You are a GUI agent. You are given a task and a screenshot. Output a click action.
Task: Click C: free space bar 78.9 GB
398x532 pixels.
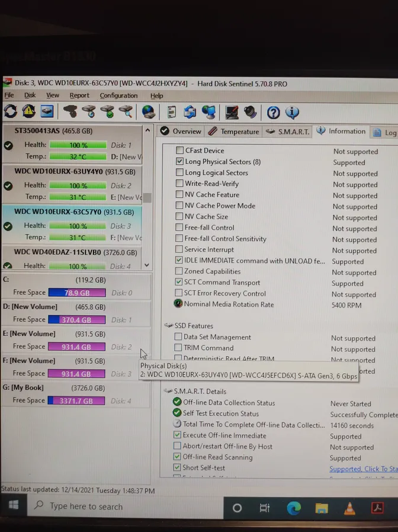[x=77, y=293]
